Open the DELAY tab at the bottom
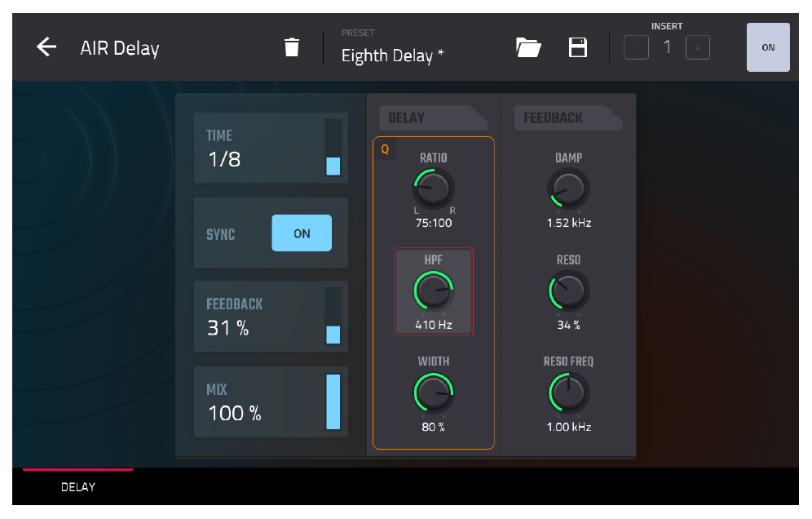This screenshot has width=812, height=519. click(x=78, y=487)
